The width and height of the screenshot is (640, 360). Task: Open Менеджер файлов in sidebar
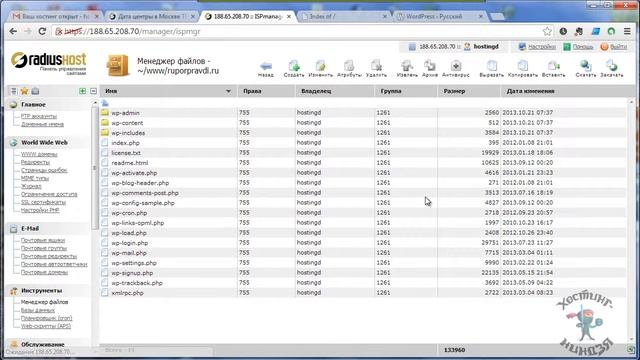[44, 302]
